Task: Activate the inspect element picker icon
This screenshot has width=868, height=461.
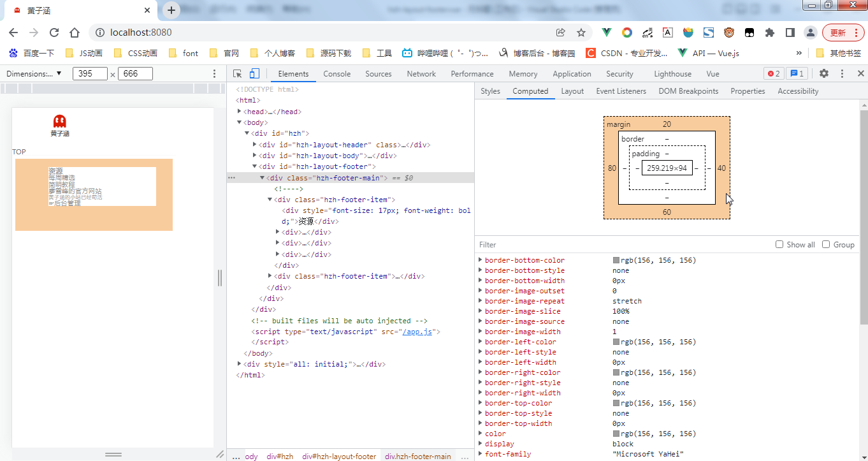Action: (238, 73)
